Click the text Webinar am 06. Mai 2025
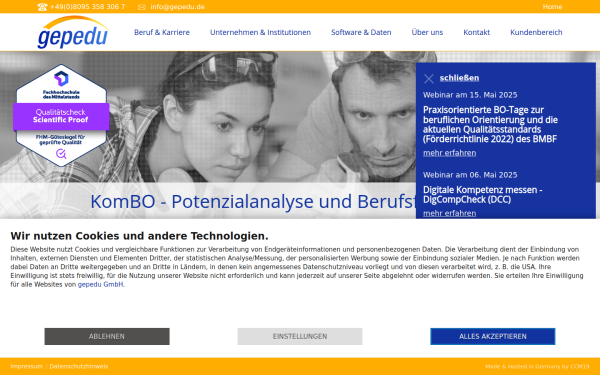The height and width of the screenshot is (375, 600). click(x=470, y=175)
